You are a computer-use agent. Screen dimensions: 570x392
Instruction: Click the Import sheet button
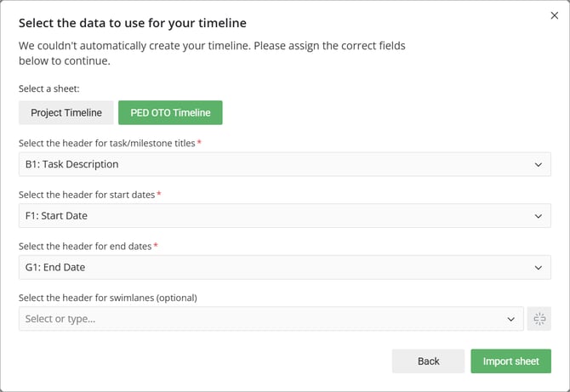510,361
